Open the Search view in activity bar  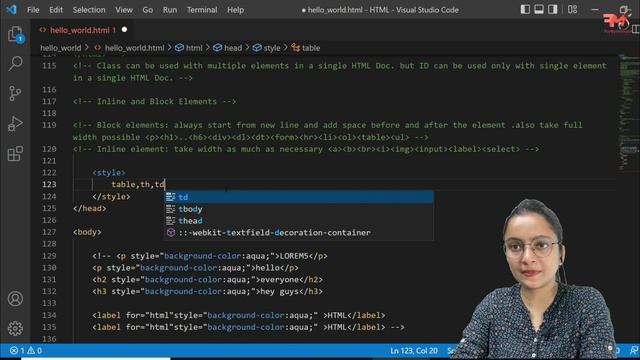click(15, 64)
